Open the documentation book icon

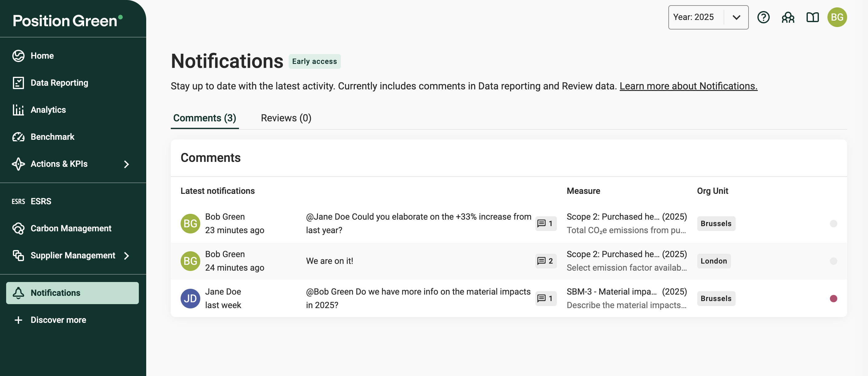click(x=812, y=17)
